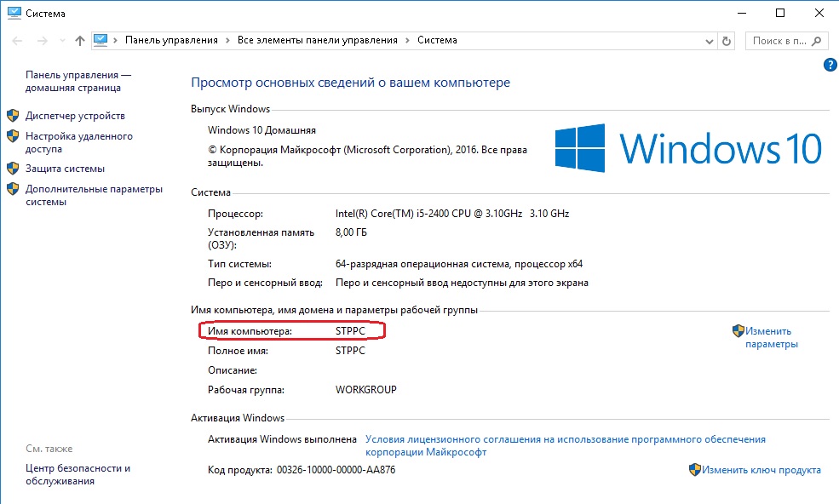Close the Система window
This screenshot has height=504, width=839.
[819, 13]
